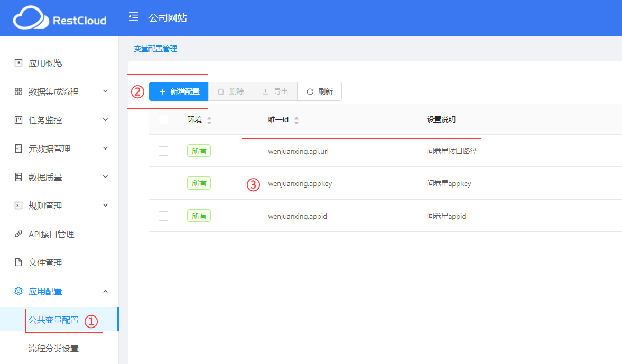Click the 规则管理 terminal icon
The height and width of the screenshot is (364, 622).
click(18, 206)
